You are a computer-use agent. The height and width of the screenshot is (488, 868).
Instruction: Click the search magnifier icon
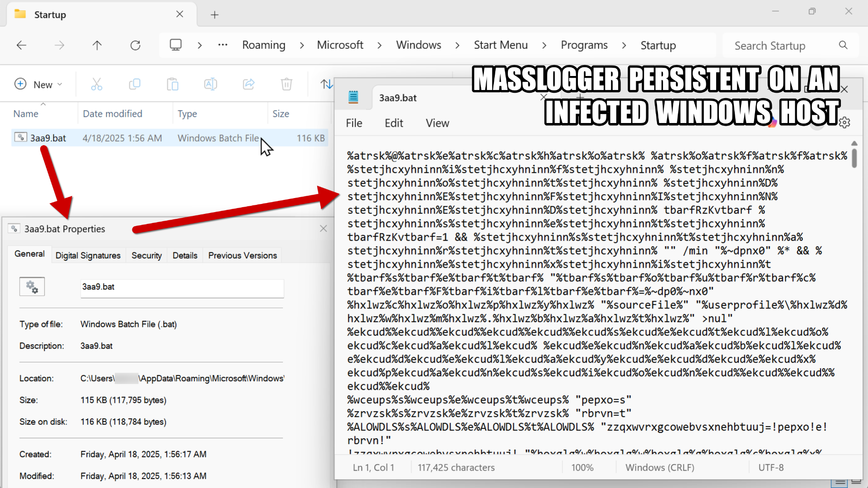point(843,45)
